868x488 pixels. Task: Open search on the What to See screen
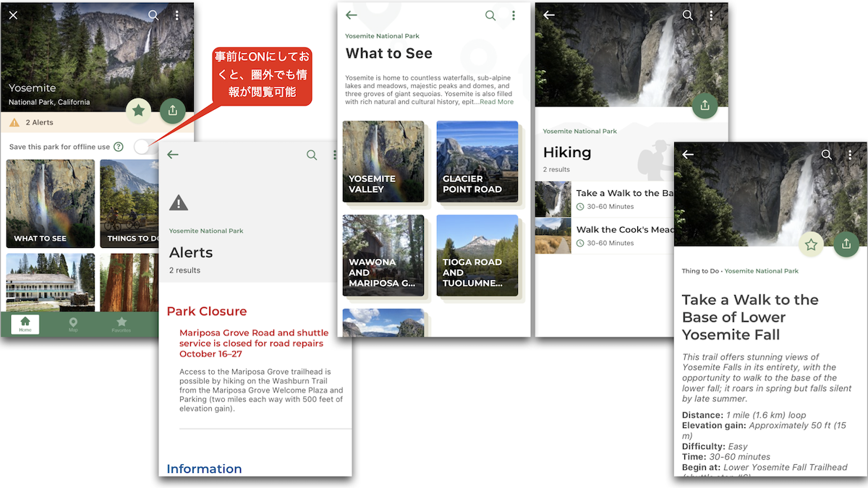(490, 15)
